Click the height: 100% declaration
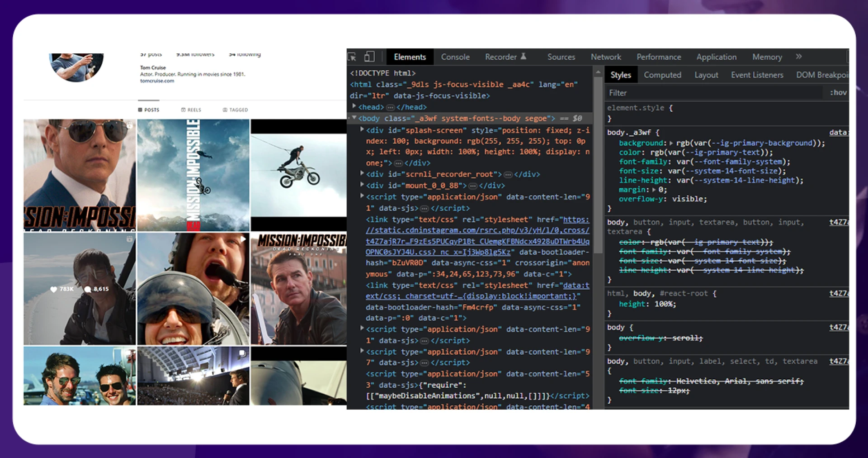Image resolution: width=868 pixels, height=458 pixels. [647, 304]
